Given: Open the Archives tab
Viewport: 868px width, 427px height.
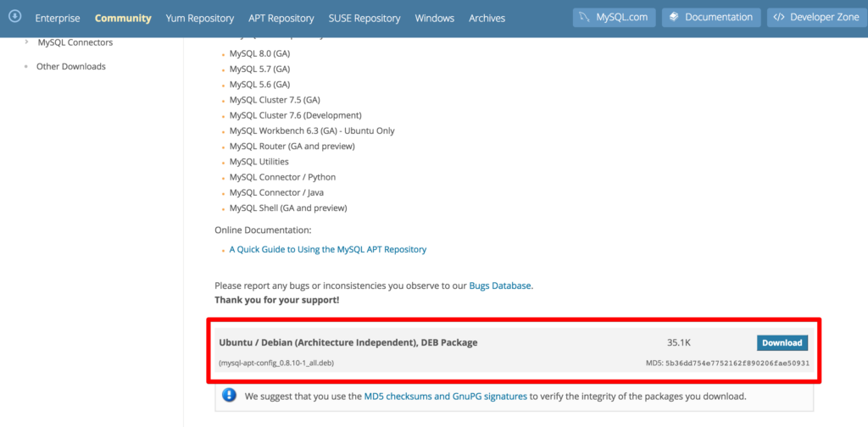Looking at the screenshot, I should 487,19.
